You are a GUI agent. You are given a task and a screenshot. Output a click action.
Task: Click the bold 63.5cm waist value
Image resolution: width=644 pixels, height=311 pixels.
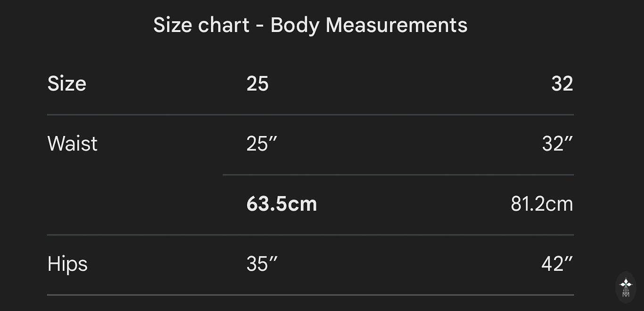(281, 204)
